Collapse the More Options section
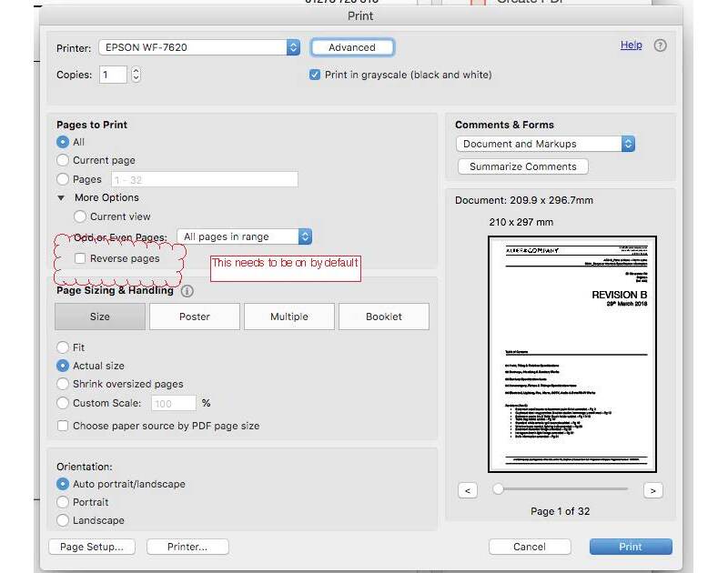 [x=61, y=197]
